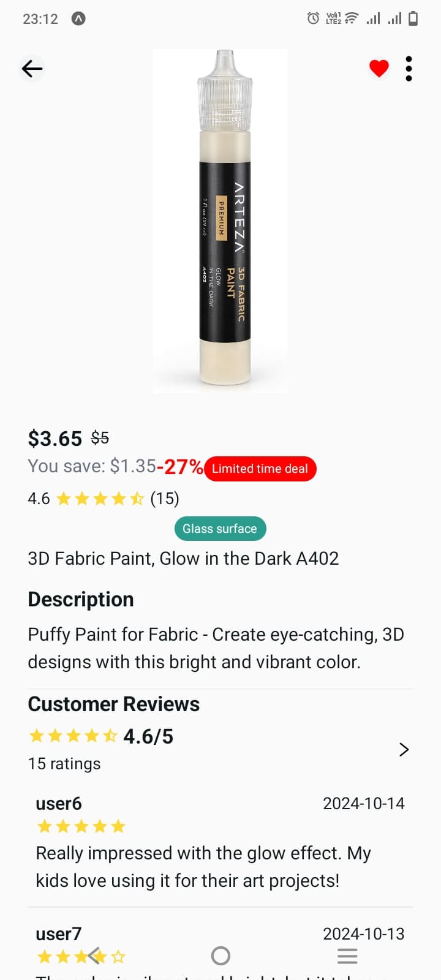Viewport: 441px width, 980px height.
Task: Tap the Wi-Fi icon in status bar
Action: tap(352, 18)
